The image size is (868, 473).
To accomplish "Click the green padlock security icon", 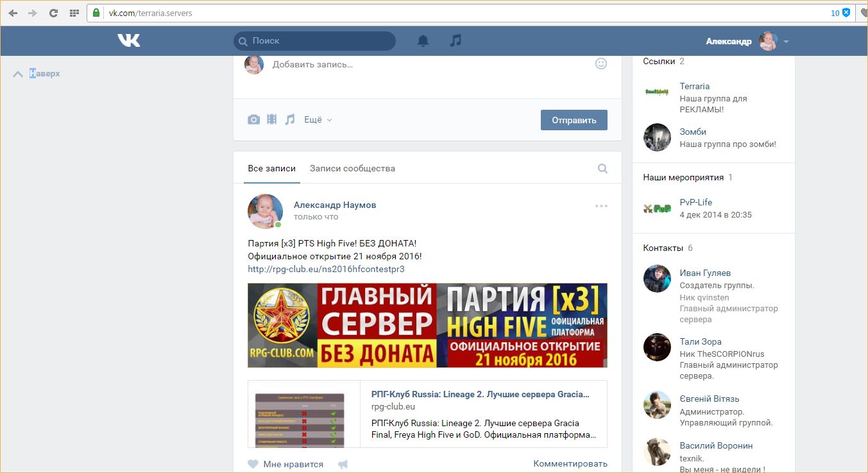I will pos(96,13).
